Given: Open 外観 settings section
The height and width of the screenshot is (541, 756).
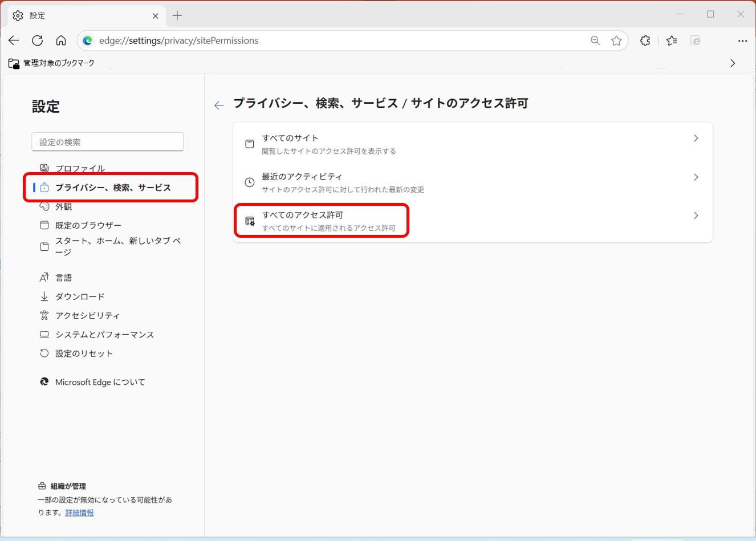Looking at the screenshot, I should (63, 206).
